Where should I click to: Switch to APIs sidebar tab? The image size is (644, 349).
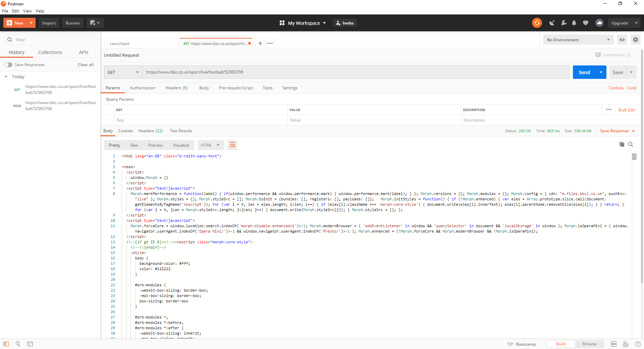pyautogui.click(x=84, y=52)
